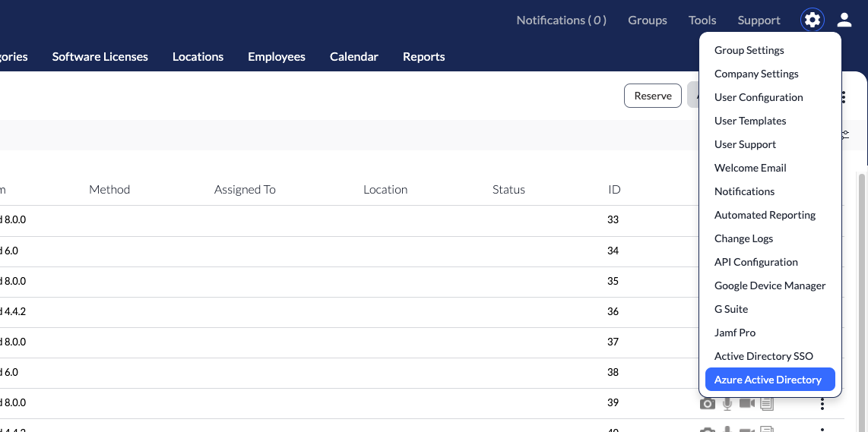
Task: Open Support in top bar
Action: pos(759,20)
